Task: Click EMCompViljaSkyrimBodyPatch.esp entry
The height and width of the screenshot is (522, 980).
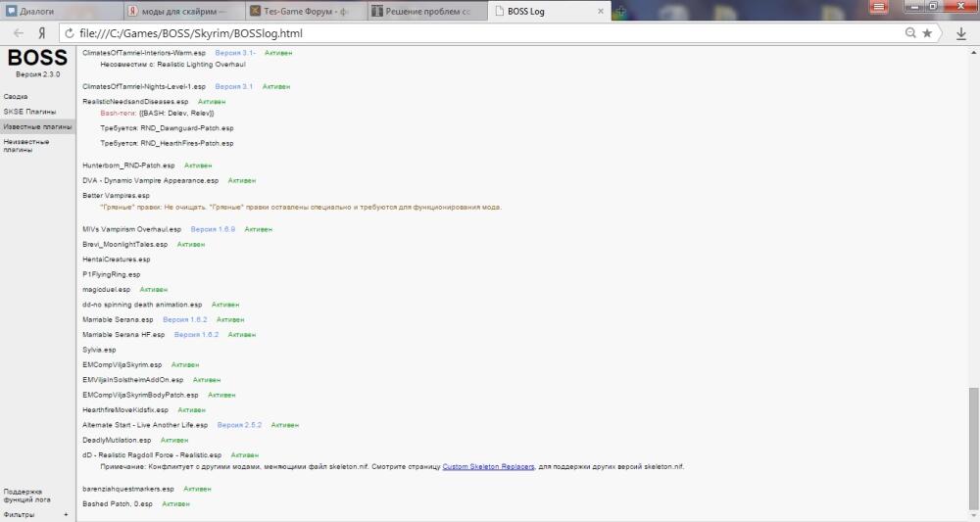Action: (140, 396)
